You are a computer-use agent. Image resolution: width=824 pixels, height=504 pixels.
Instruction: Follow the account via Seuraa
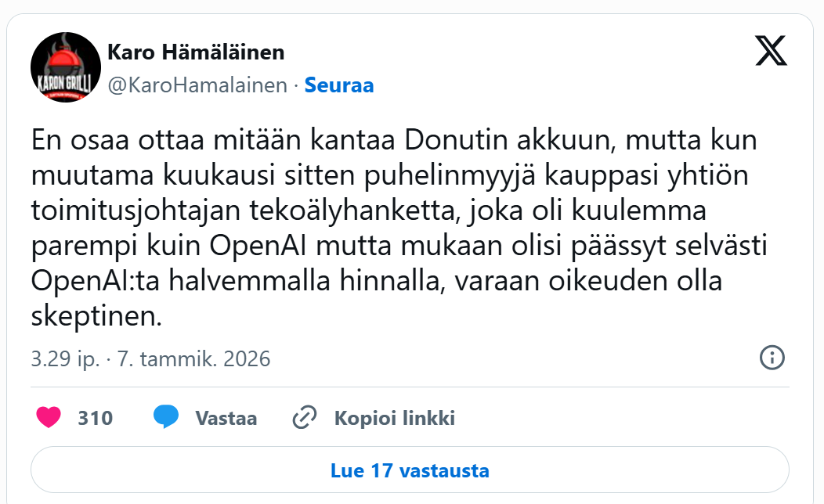[x=338, y=85]
